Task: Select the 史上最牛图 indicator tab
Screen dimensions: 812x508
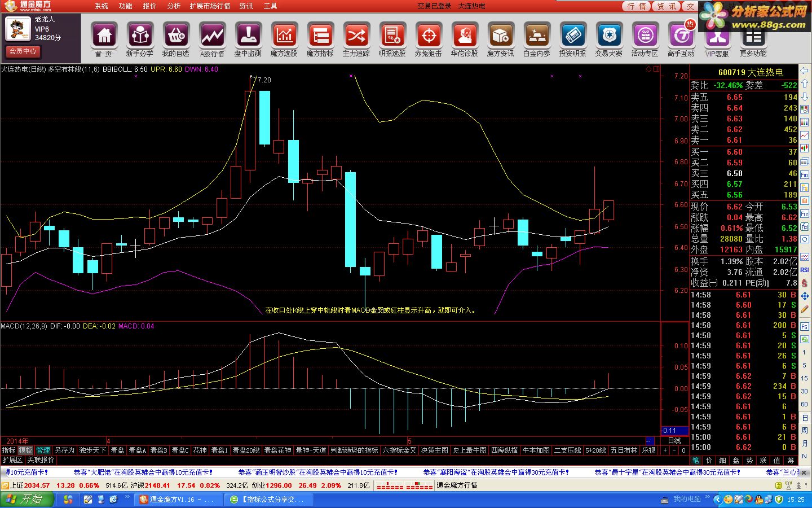Action: coord(469,450)
